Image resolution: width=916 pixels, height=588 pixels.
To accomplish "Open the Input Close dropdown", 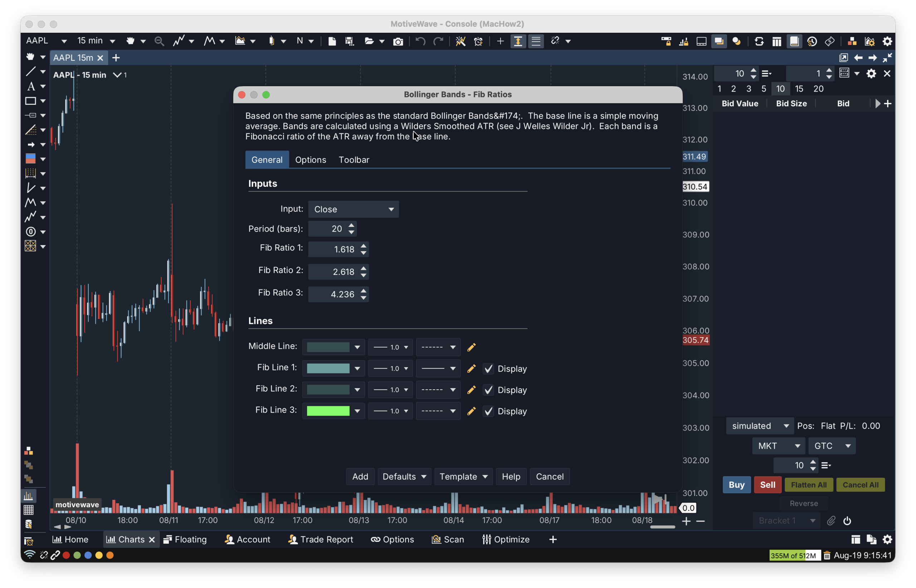I will click(x=354, y=209).
